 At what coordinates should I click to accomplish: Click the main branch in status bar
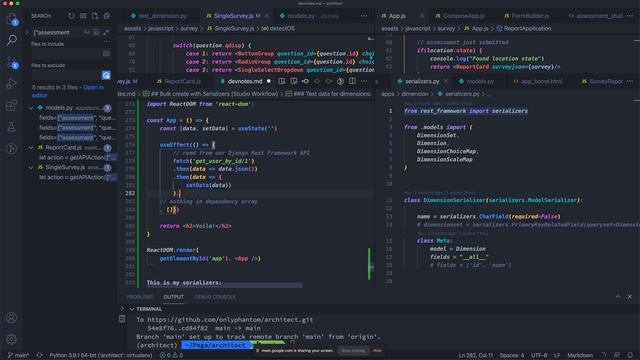pyautogui.click(x=19, y=355)
